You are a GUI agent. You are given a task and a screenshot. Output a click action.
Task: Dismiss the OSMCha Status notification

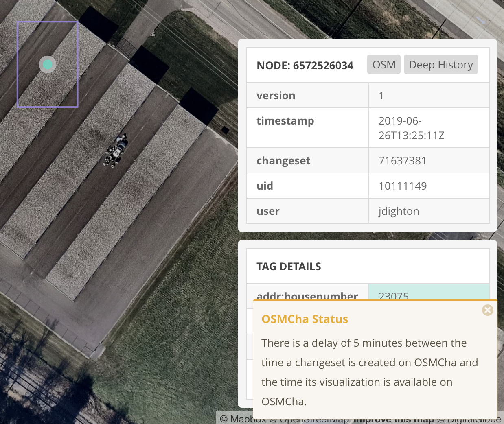coord(487,310)
